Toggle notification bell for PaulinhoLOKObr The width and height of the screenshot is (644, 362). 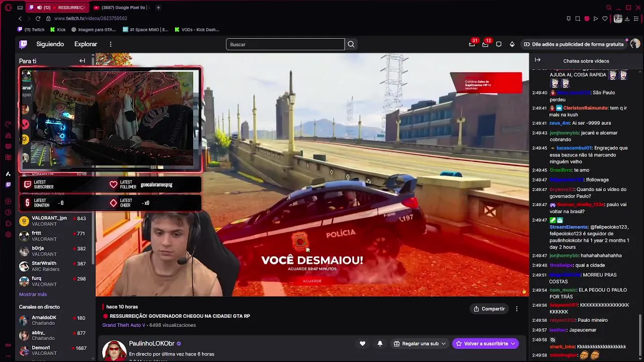(x=380, y=343)
